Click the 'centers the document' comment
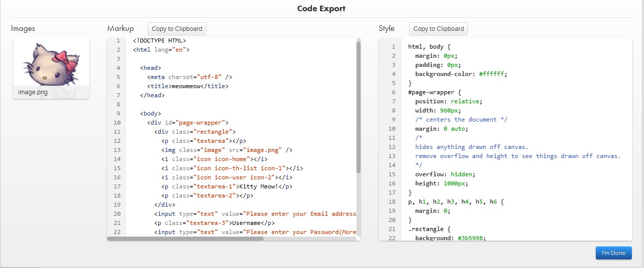The width and height of the screenshot is (644, 268). pyautogui.click(x=461, y=120)
